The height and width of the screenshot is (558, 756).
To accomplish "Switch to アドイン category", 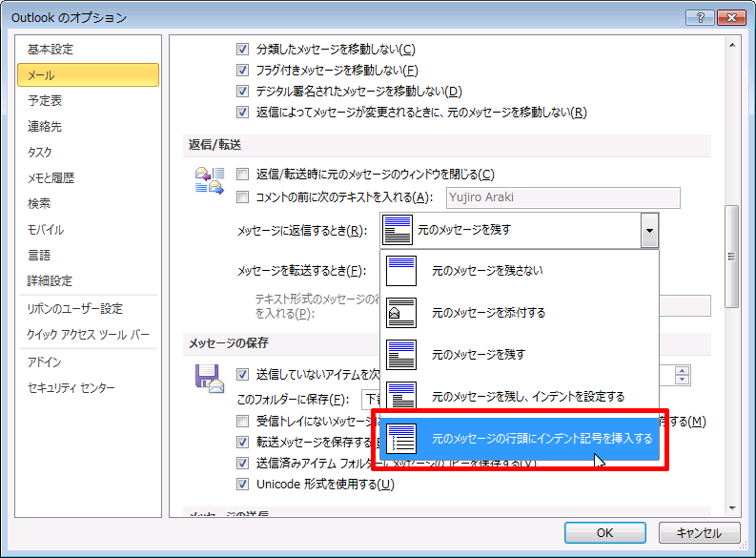I will pos(89,362).
